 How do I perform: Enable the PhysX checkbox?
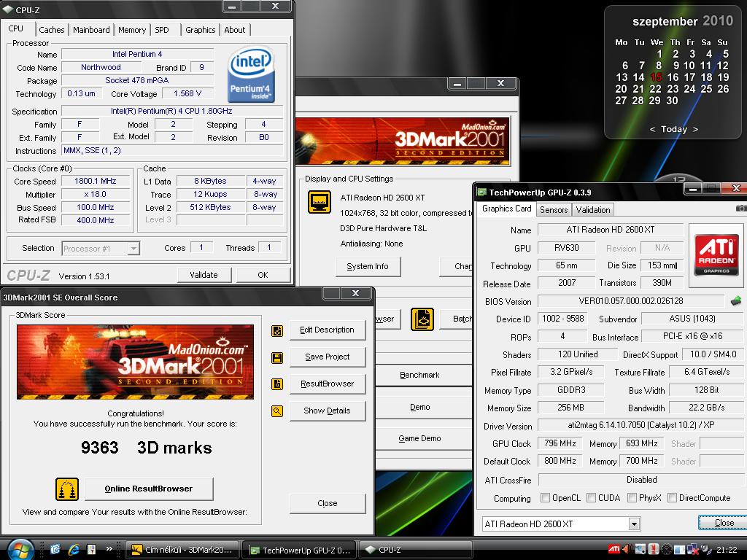(632, 497)
